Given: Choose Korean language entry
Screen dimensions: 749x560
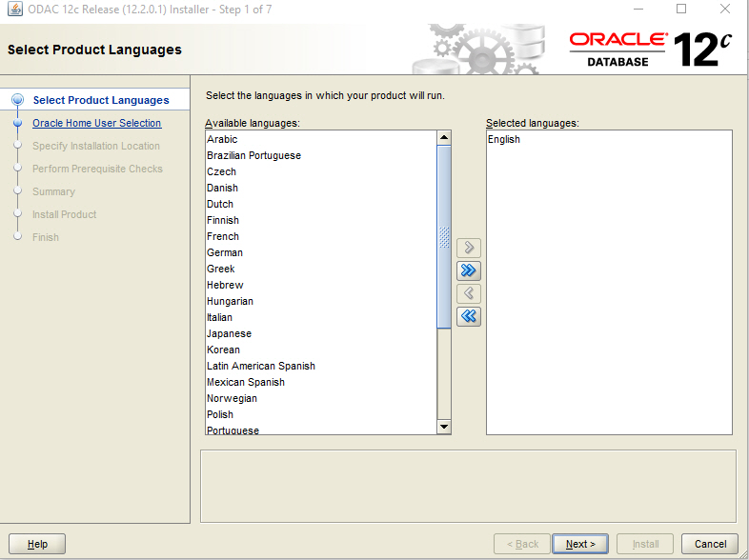Looking at the screenshot, I should pyautogui.click(x=321, y=350).
